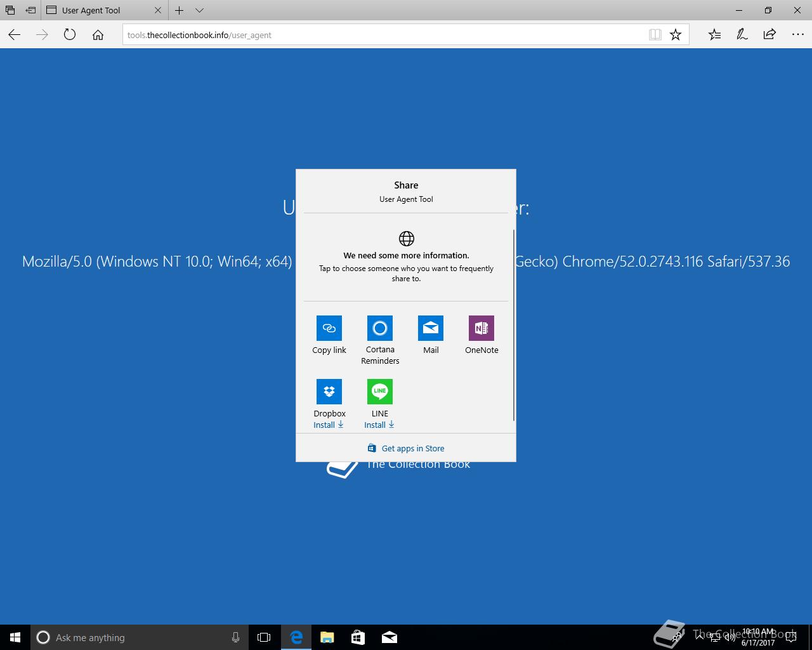Screen dimensions: 812x650
Task: Set these tabs aside
Action: click(x=30, y=10)
